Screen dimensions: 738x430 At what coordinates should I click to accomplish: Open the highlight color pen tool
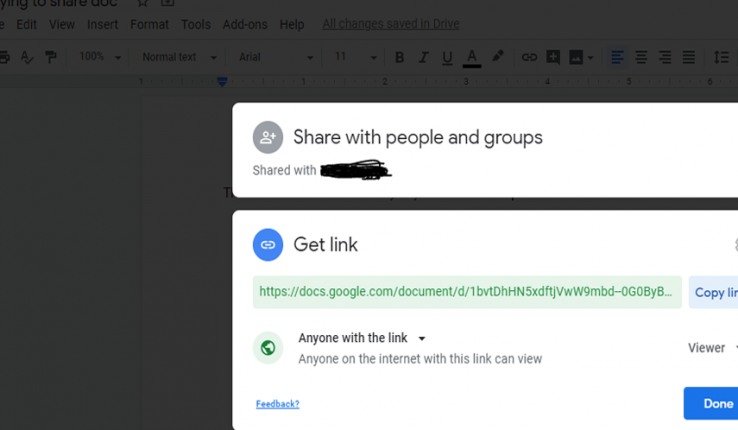pyautogui.click(x=497, y=56)
